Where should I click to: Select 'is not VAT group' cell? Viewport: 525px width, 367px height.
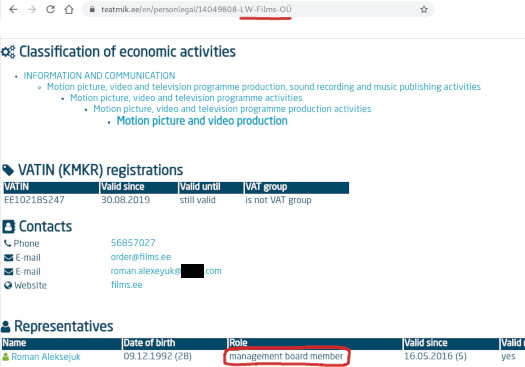[278, 200]
